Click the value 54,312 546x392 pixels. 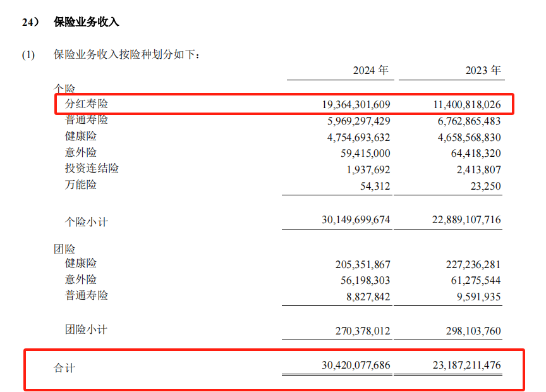click(x=375, y=186)
